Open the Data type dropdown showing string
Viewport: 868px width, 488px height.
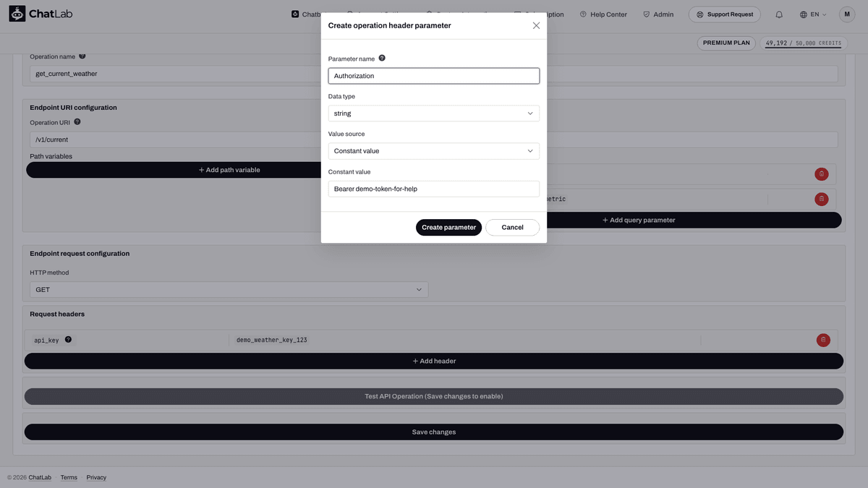tap(434, 114)
